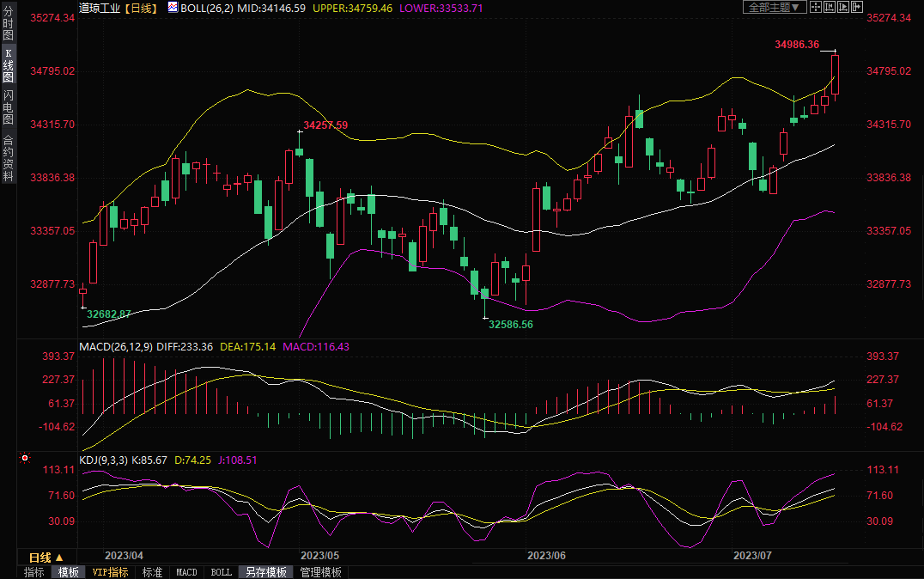This screenshot has height=579, width=924.
Task: Click the red marker icon beside KDJ panel
Action: [24, 460]
